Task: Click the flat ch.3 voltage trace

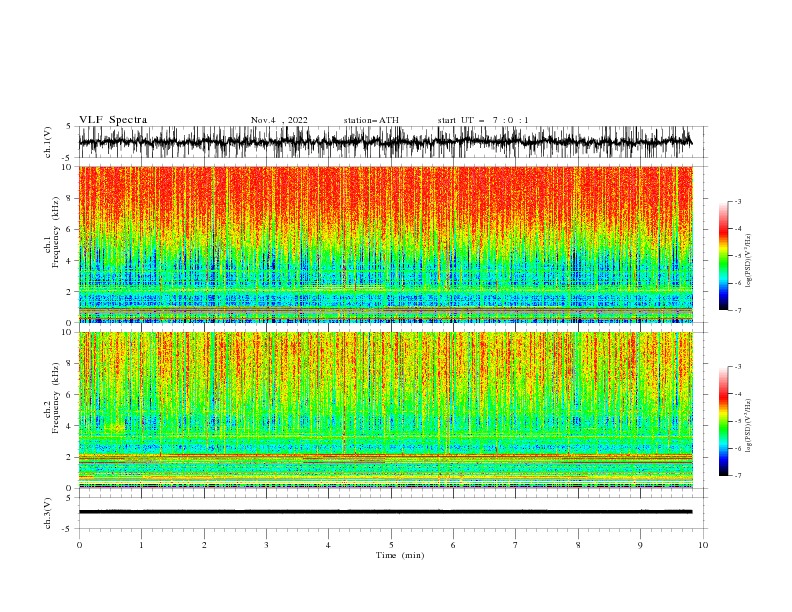Action: 385,512
